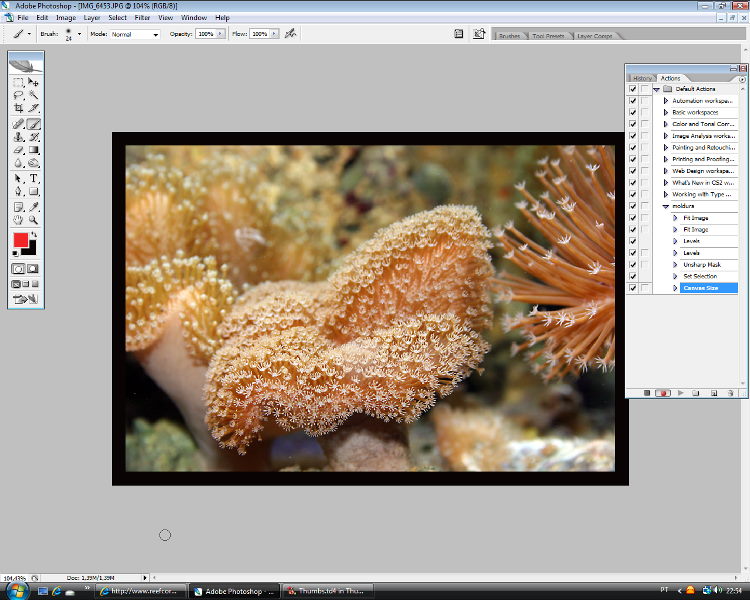Open the Brushes palette tab
Viewport: 750px width, 600px height.
[509, 36]
